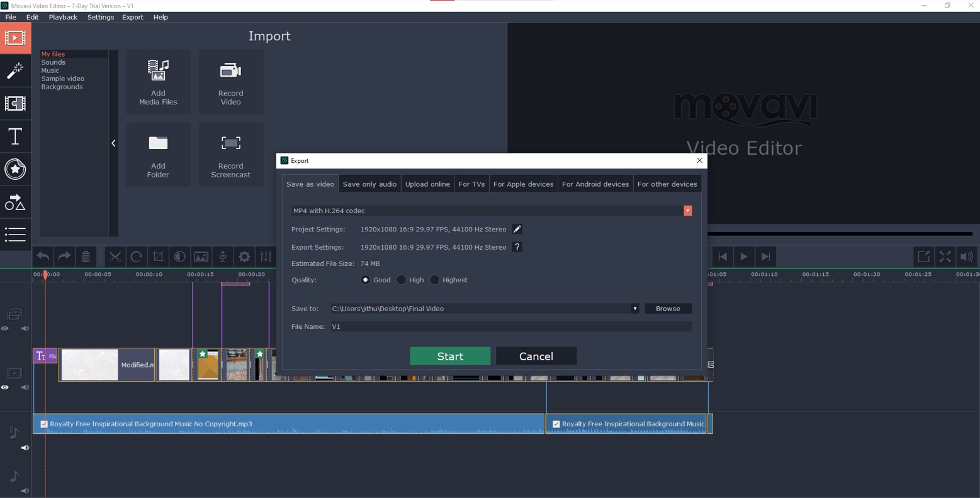Mute the overlay track speaker
Viewport: 980px width, 498px height.
point(25,328)
